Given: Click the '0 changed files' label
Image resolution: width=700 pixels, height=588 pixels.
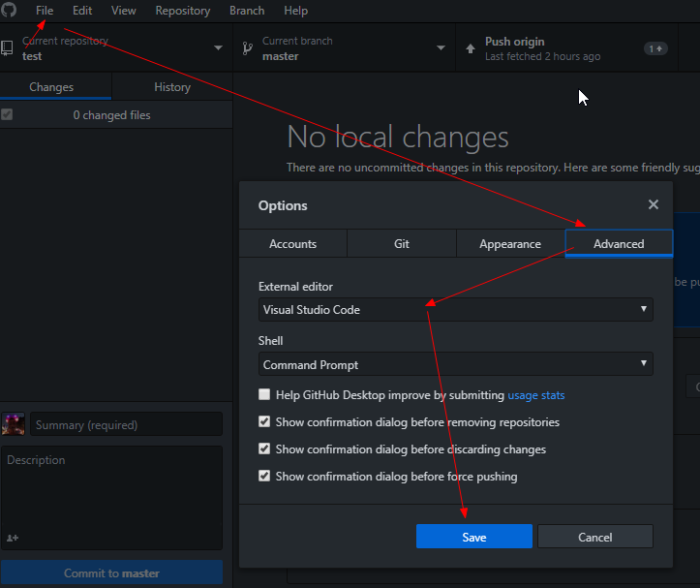Looking at the screenshot, I should click(111, 115).
